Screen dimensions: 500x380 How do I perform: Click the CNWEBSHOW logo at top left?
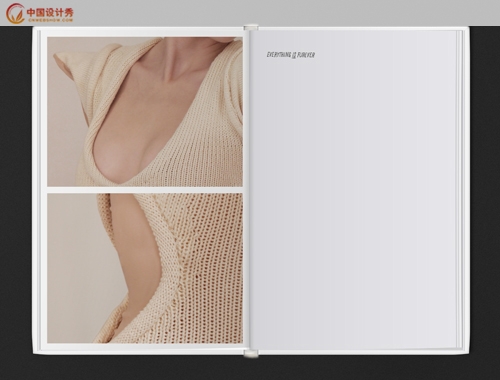tap(40, 13)
